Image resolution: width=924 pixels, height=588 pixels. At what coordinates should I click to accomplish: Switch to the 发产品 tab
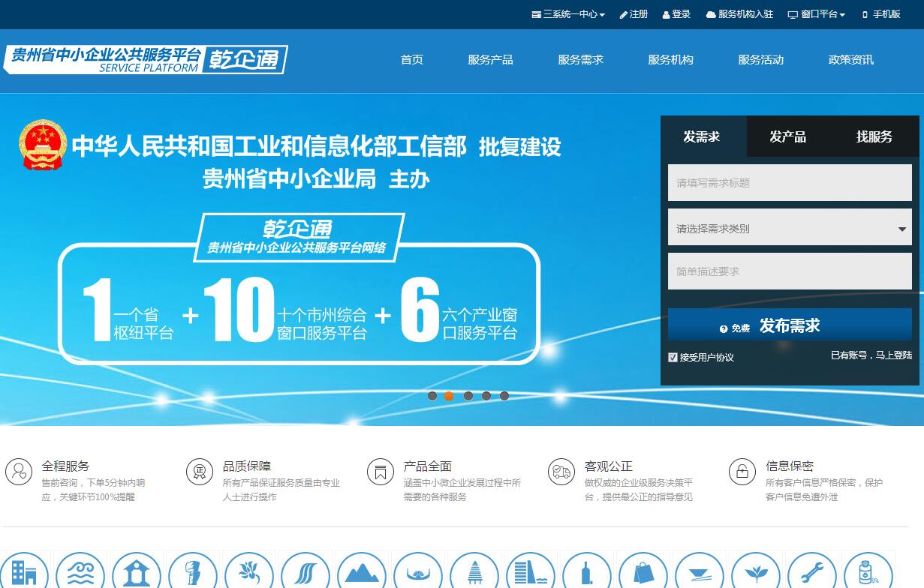(787, 136)
